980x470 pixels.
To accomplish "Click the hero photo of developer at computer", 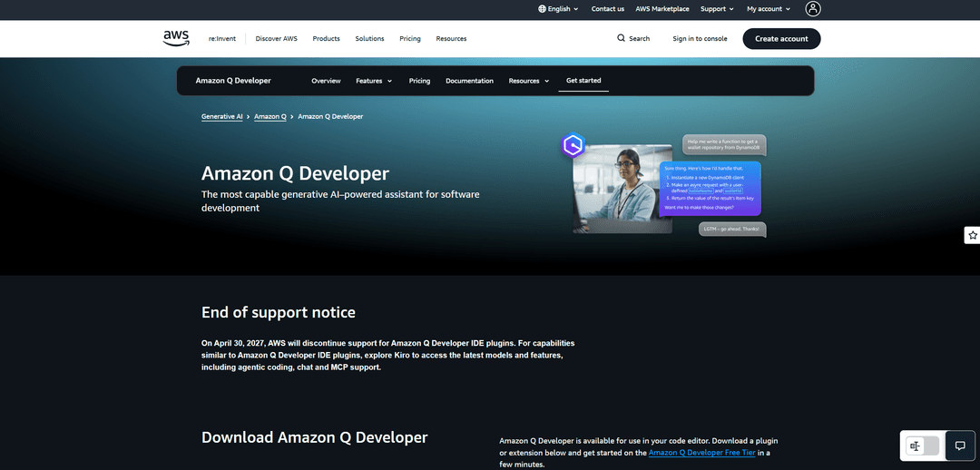I will point(622,190).
